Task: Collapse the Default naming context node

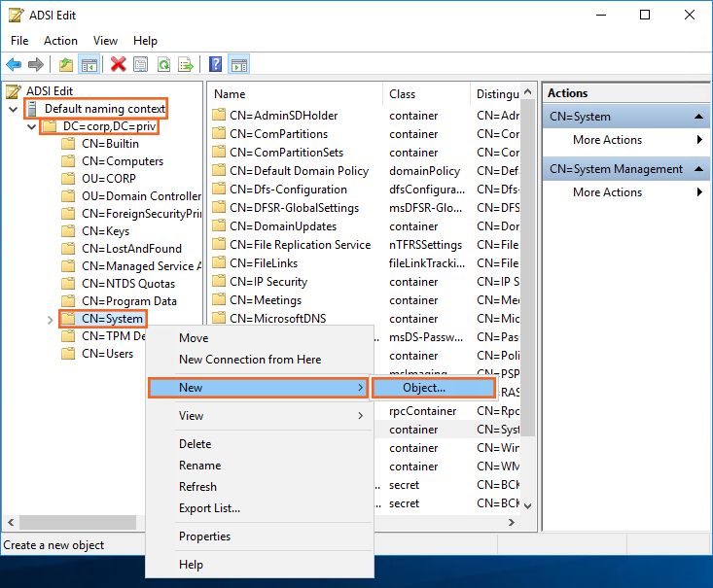Action: click(x=12, y=109)
